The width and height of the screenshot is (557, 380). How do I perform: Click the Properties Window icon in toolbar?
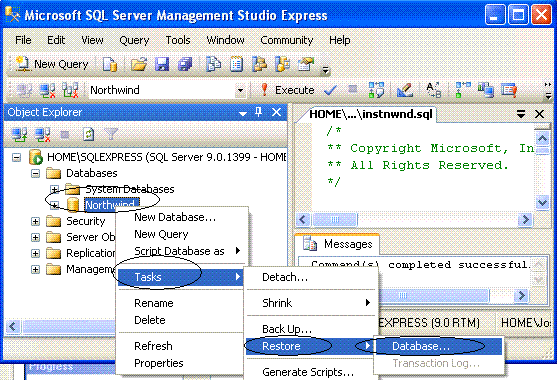pyautogui.click(x=306, y=64)
